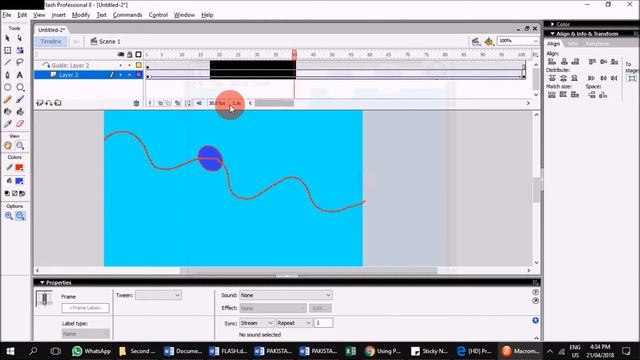This screenshot has width=640, height=360.
Task: Switch to the Info tab
Action: point(572,44)
